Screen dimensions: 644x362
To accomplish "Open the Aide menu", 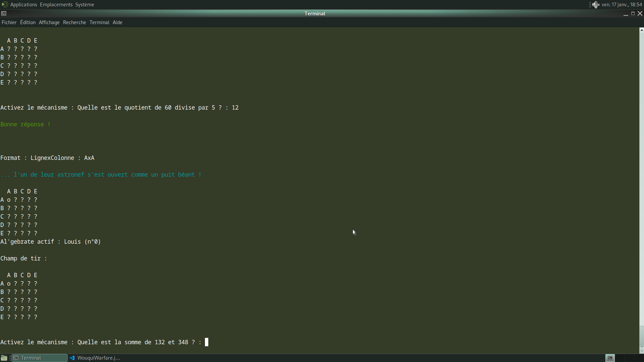I will coord(117,22).
